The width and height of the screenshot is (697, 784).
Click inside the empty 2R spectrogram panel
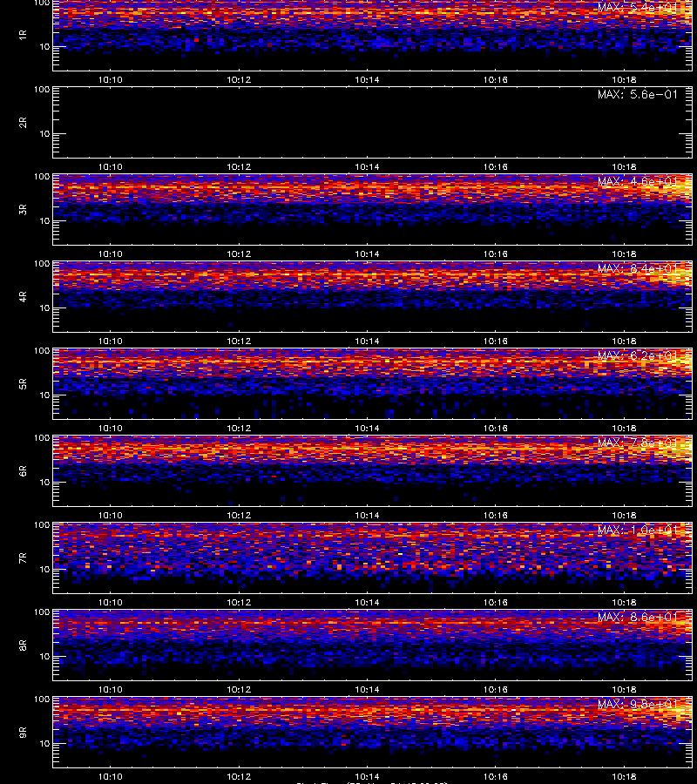click(372, 123)
